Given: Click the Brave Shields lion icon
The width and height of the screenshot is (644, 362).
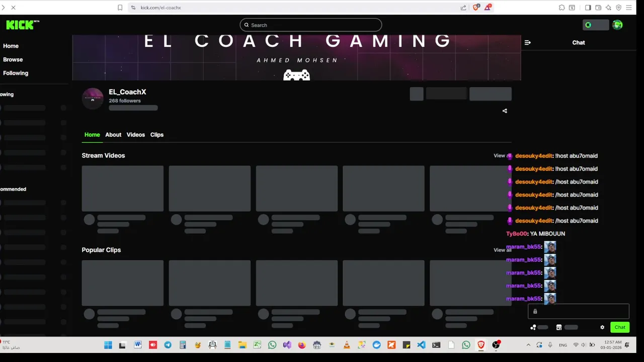Looking at the screenshot, I should (x=476, y=8).
